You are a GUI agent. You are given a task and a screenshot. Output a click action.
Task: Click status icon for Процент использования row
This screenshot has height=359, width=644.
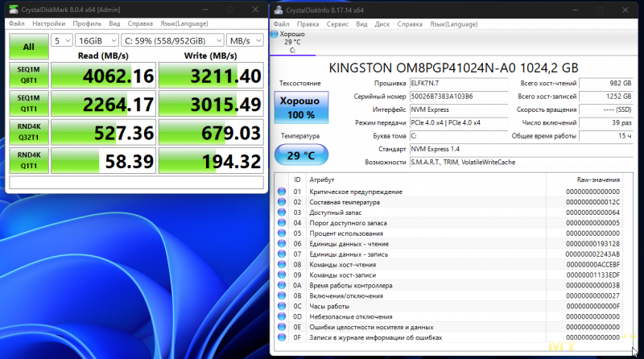tap(282, 233)
